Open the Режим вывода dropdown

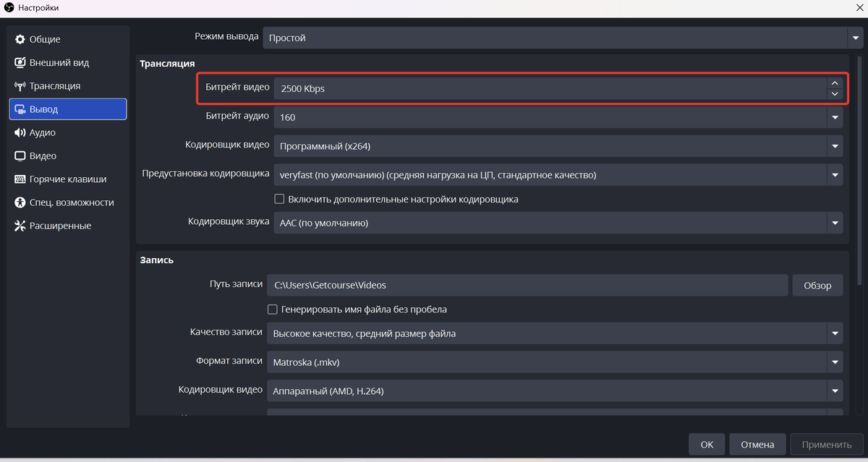click(x=561, y=38)
